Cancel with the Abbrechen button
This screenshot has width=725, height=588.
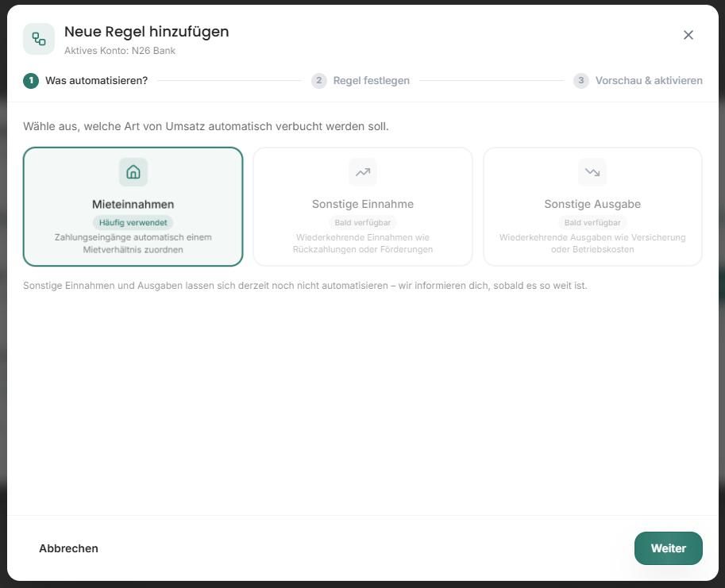pyautogui.click(x=68, y=548)
